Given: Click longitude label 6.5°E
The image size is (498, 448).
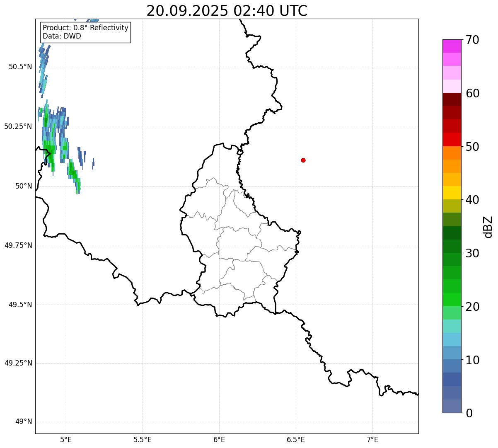Looking at the screenshot, I should pos(296,440).
